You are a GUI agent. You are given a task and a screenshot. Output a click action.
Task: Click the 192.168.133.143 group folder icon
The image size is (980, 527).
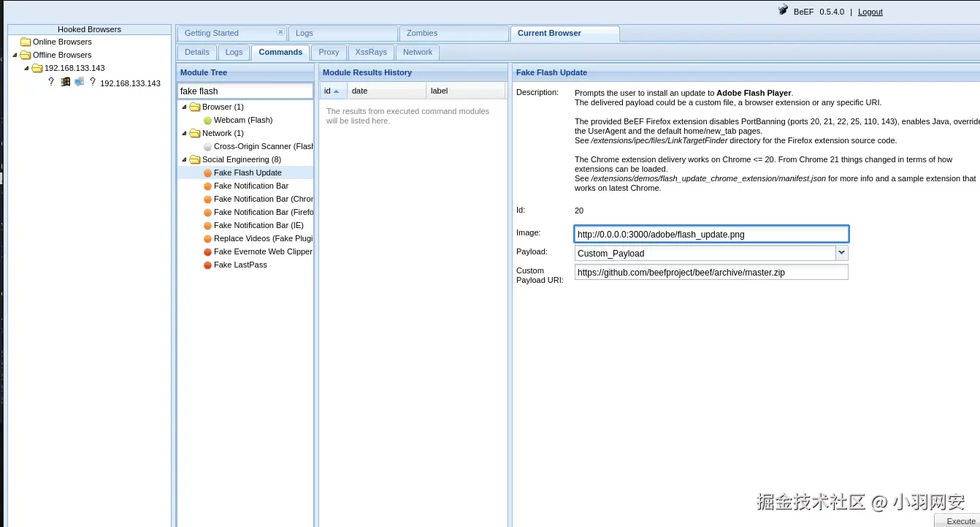pos(37,68)
